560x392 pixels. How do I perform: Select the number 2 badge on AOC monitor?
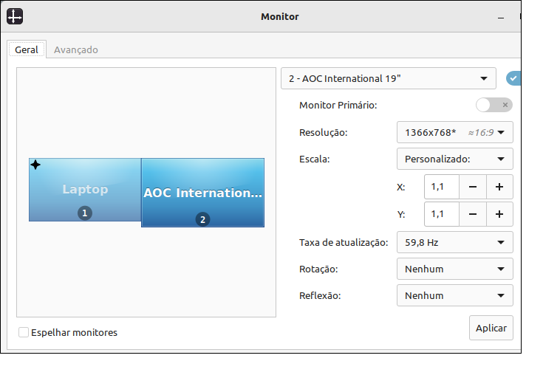pyautogui.click(x=202, y=219)
